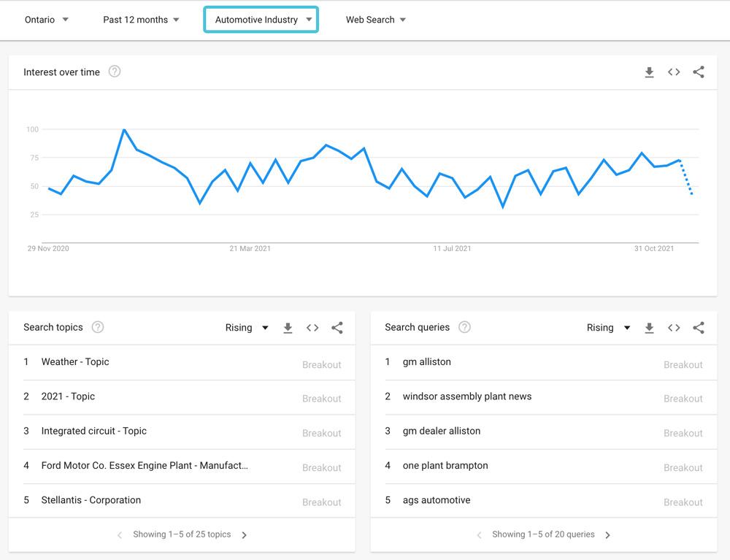Open help for Interest over time
The image size is (730, 560).
115,72
